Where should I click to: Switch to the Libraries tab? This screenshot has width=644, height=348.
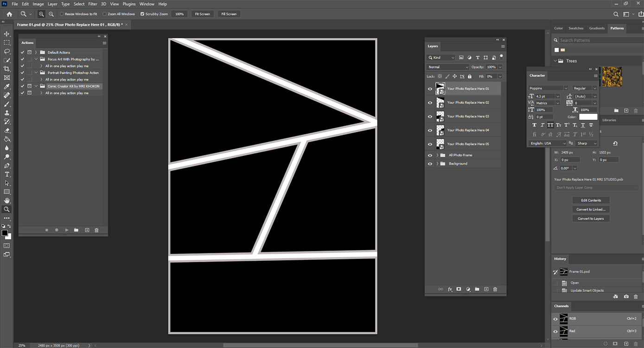[609, 120]
